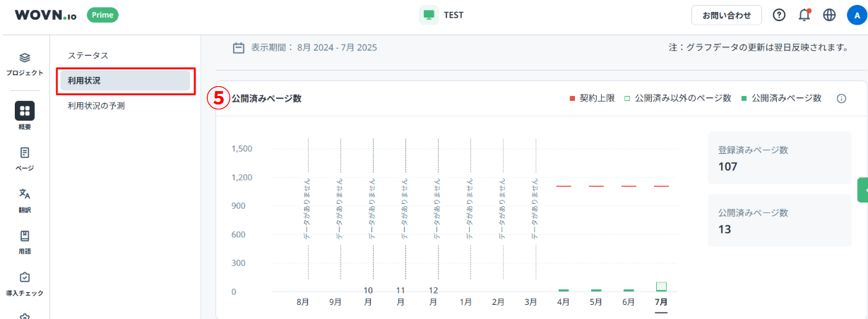Click the お問い合わせ button

[x=726, y=15]
